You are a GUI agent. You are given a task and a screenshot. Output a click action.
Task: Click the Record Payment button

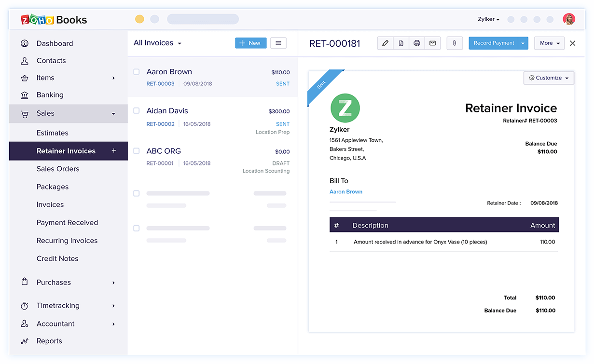click(x=494, y=43)
